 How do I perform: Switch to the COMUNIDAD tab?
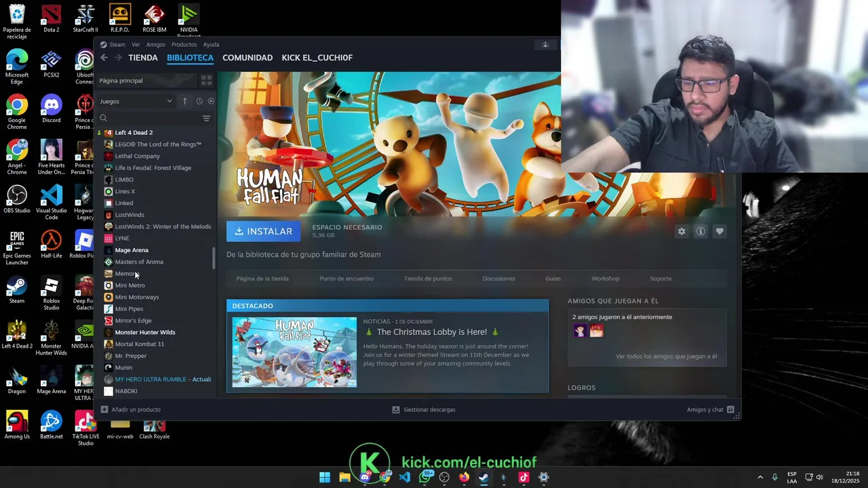pyautogui.click(x=248, y=58)
